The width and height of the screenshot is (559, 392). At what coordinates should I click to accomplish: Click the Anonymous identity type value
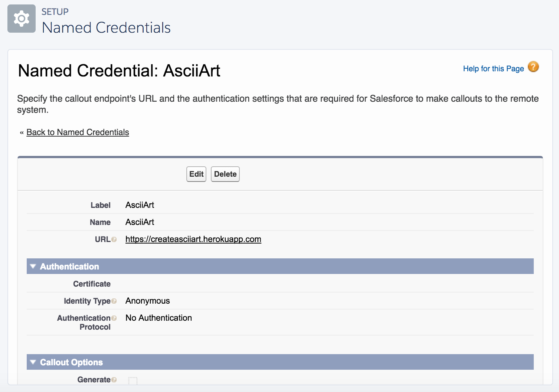pos(147,301)
